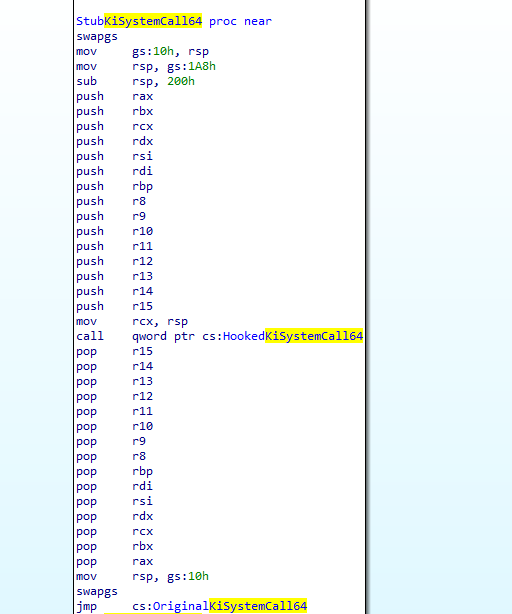
Task: Click the pop rdi instruction
Action: tap(114, 486)
